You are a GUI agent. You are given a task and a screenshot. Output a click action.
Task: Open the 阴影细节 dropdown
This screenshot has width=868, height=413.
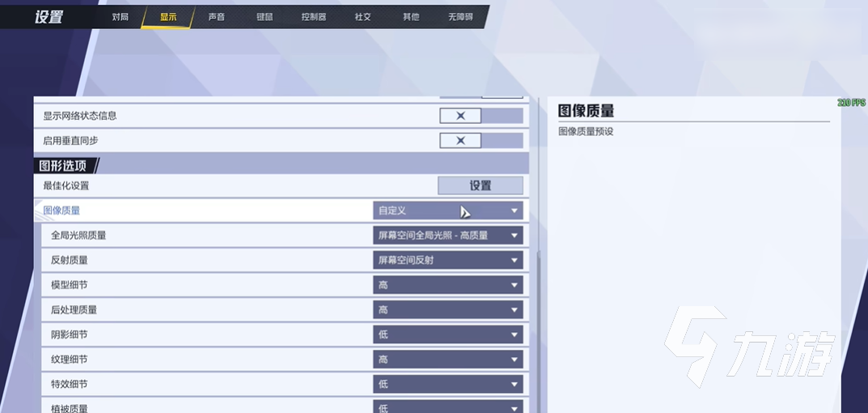pos(448,334)
